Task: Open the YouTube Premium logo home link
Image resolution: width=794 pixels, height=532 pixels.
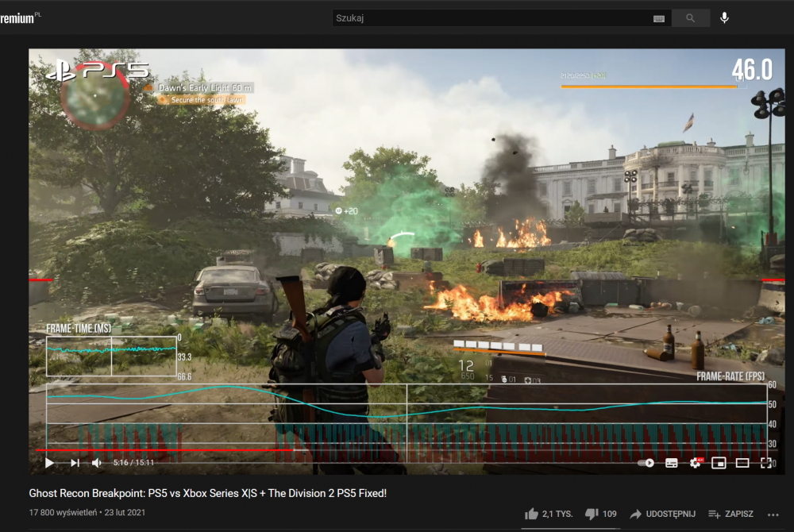Action: click(x=19, y=17)
